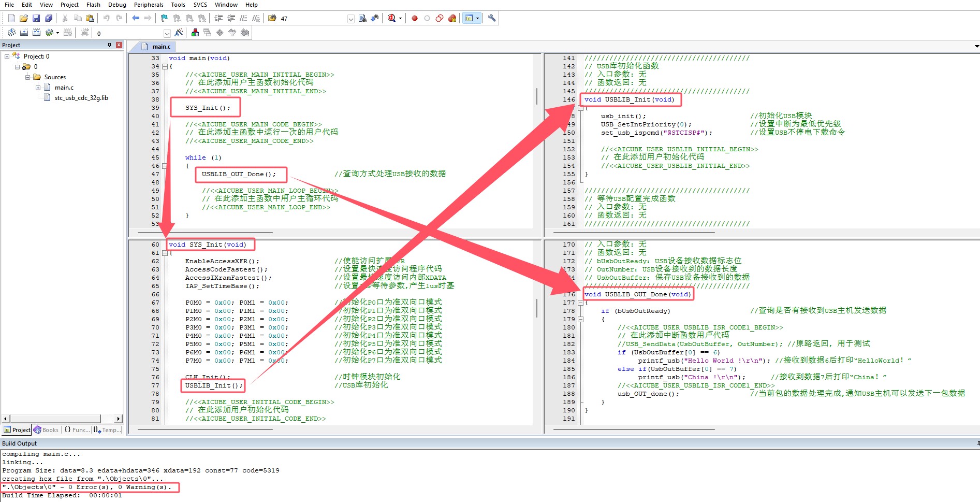Open the SVCS menu
This screenshot has height=502, width=980.
point(200,5)
